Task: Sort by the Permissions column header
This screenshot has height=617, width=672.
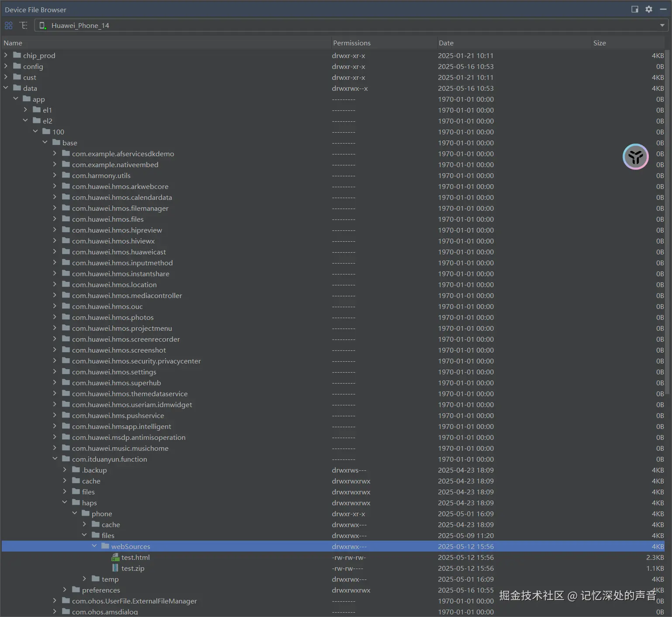Action: point(383,43)
